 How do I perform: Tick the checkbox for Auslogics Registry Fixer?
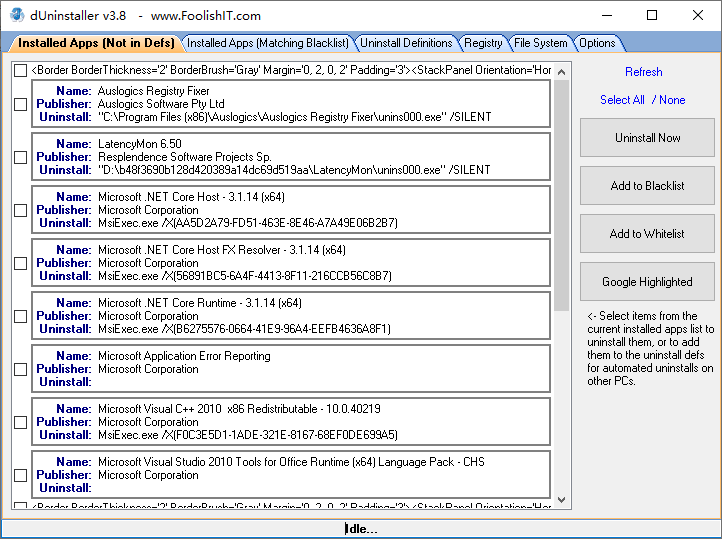tap(20, 104)
